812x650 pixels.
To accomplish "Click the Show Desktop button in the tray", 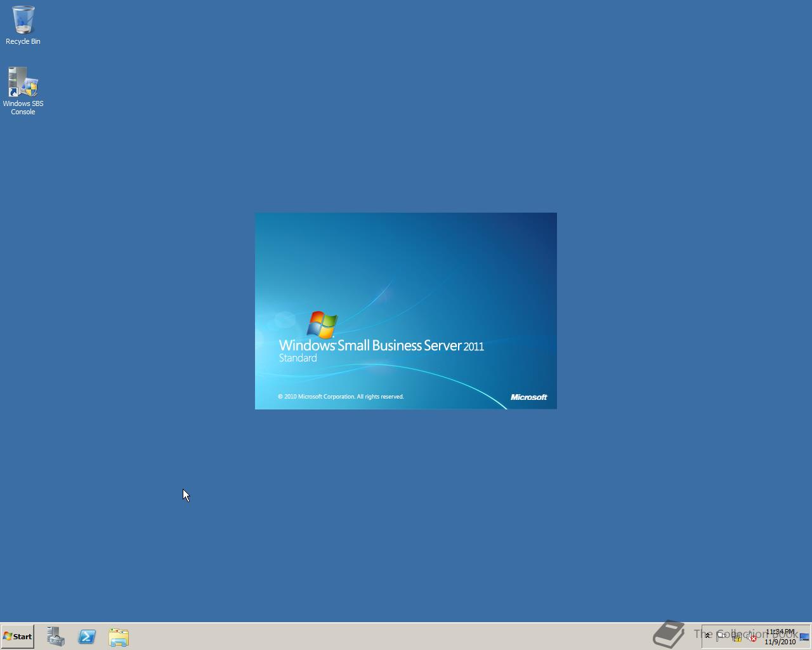I will [804, 637].
